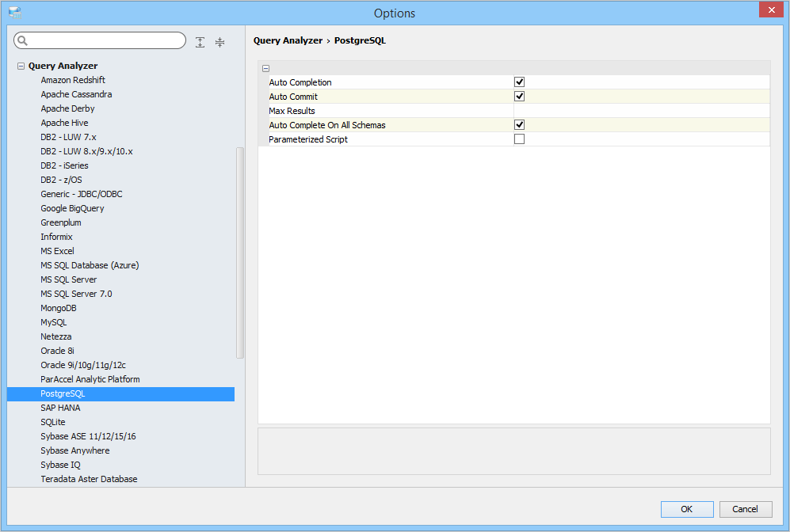Select DB2 - LUW 8.x/9.x/10.x entry
The height and width of the screenshot is (532, 790).
(x=86, y=151)
